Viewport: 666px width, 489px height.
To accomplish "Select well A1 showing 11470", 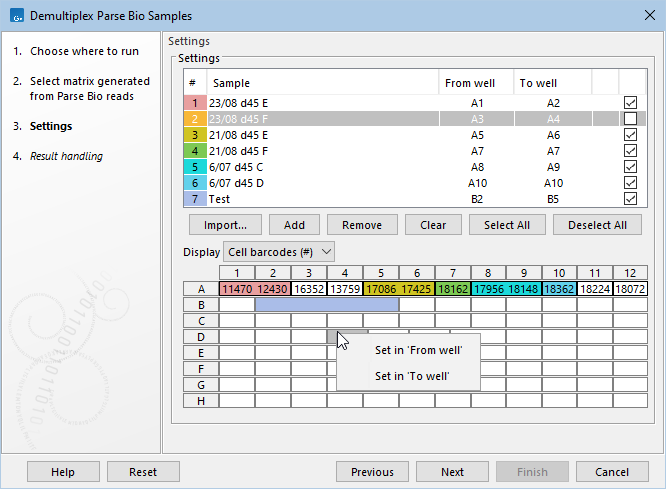I will point(237,288).
